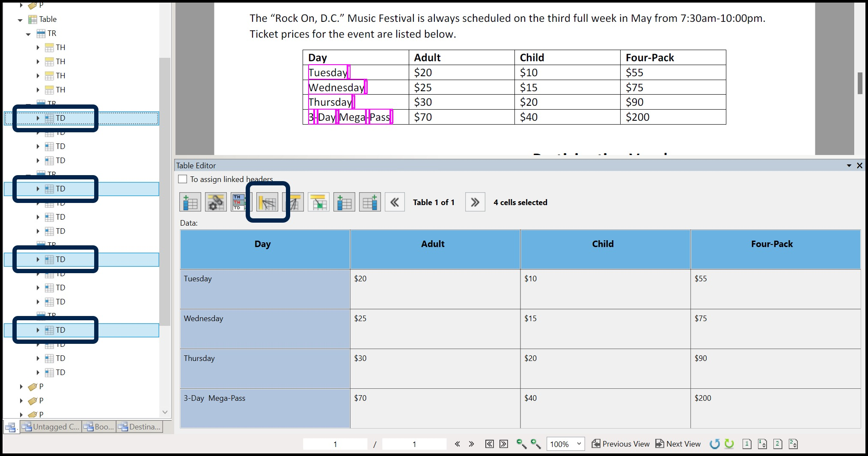The width and height of the screenshot is (868, 456).
Task: Switch to the icon-only Tags tab
Action: (11, 427)
